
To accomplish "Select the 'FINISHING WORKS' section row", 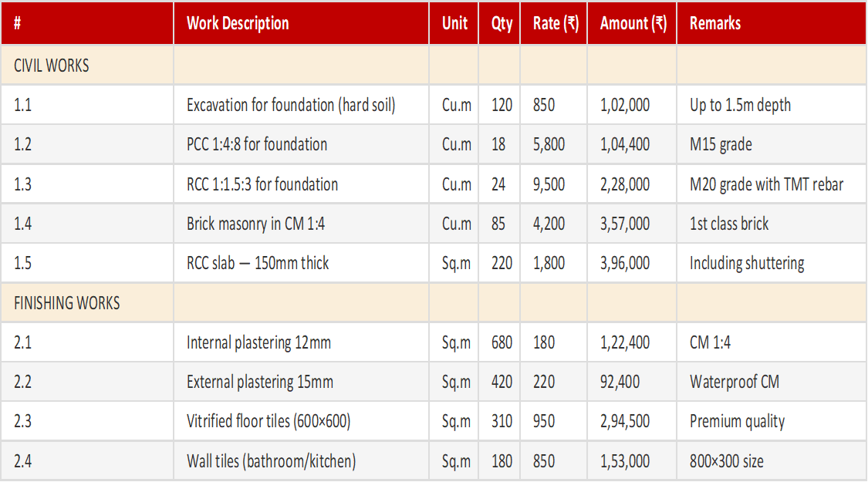I will (x=434, y=303).
